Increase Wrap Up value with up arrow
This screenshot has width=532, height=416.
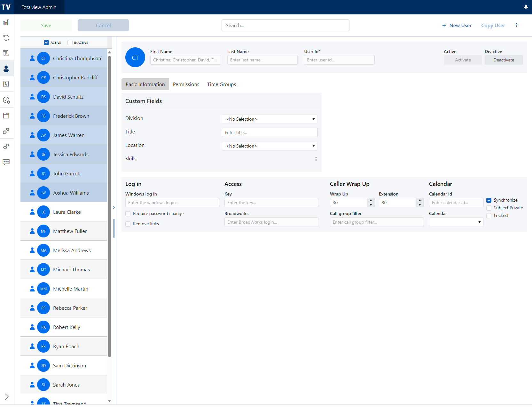tap(371, 200)
